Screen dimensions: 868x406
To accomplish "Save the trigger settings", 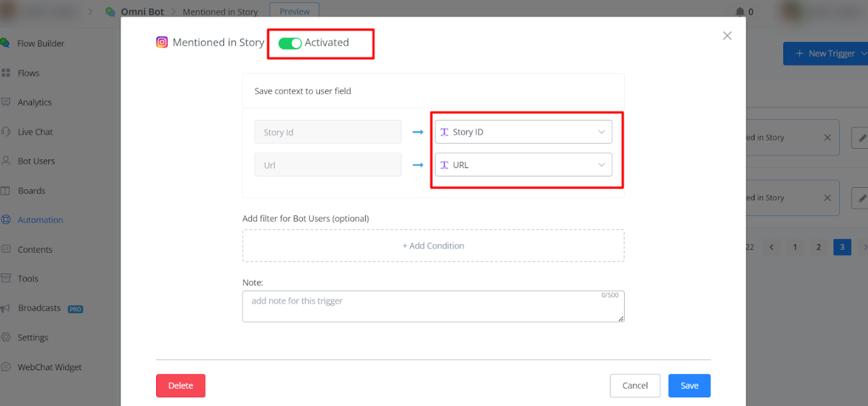I will click(689, 386).
